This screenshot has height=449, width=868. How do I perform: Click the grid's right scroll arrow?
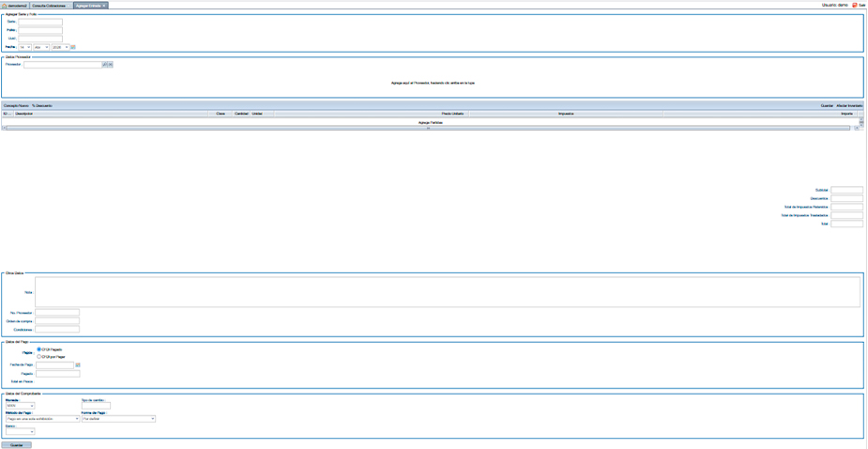pyautogui.click(x=857, y=128)
